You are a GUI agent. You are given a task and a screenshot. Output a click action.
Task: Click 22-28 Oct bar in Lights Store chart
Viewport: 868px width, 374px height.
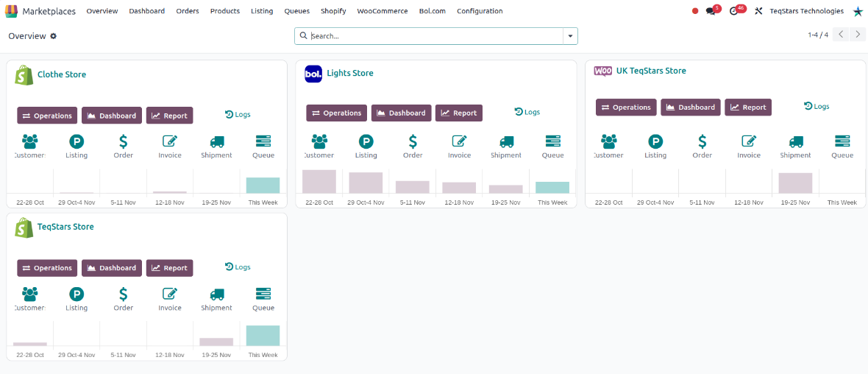tap(319, 182)
